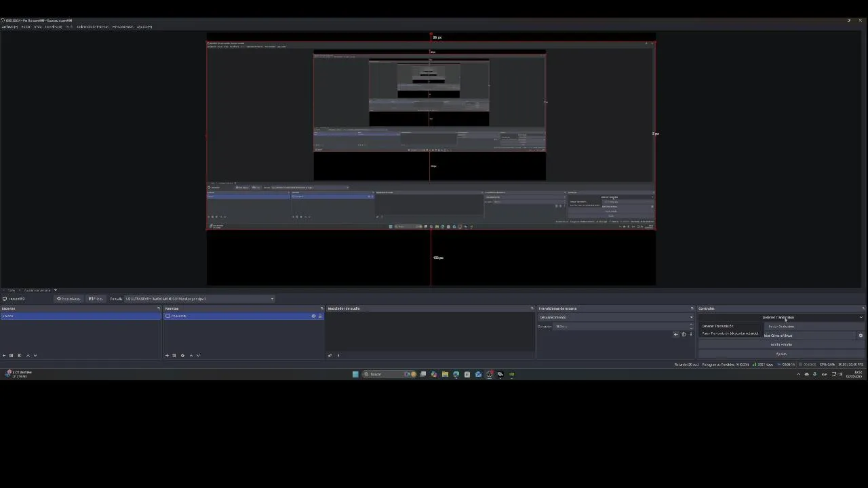868x488 pixels.
Task: Move the selected source up in Fuentes panel
Action: [x=191, y=355]
